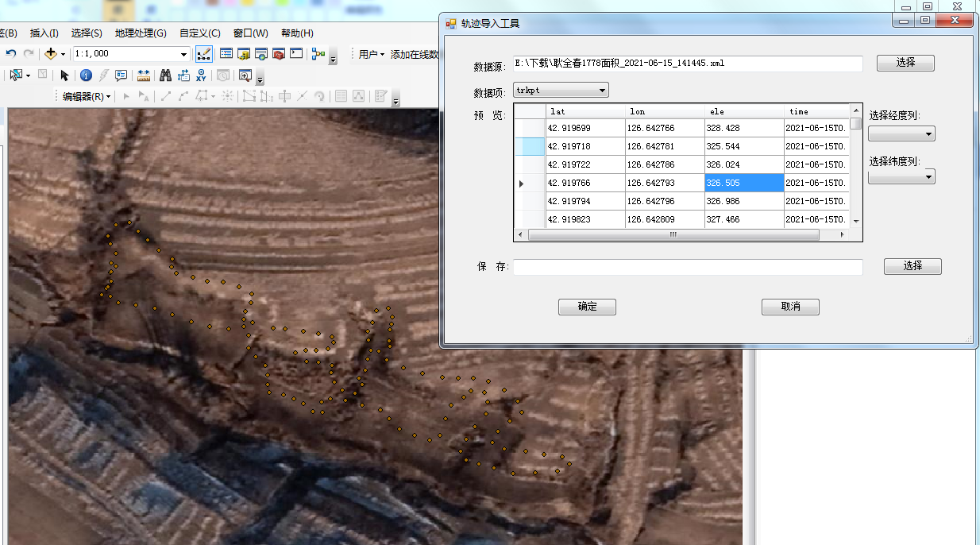Click the Undo arrow icon
The height and width of the screenshot is (545, 980).
pyautogui.click(x=11, y=54)
